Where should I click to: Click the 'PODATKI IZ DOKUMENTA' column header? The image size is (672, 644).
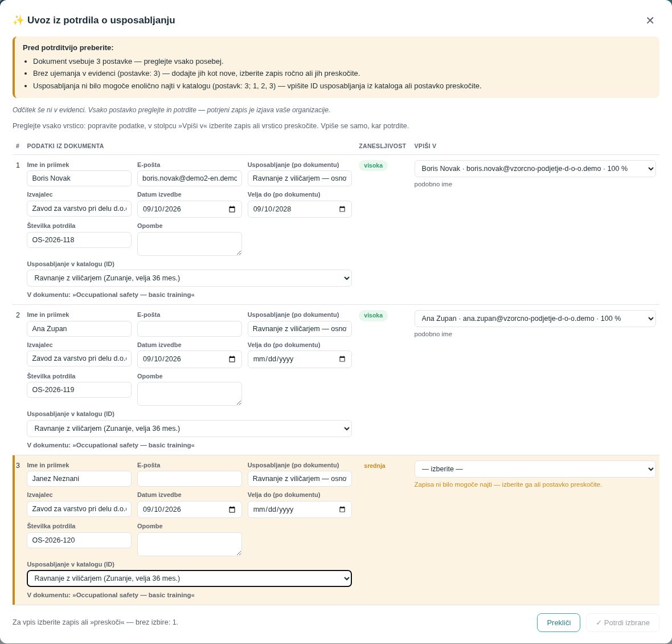(x=65, y=146)
